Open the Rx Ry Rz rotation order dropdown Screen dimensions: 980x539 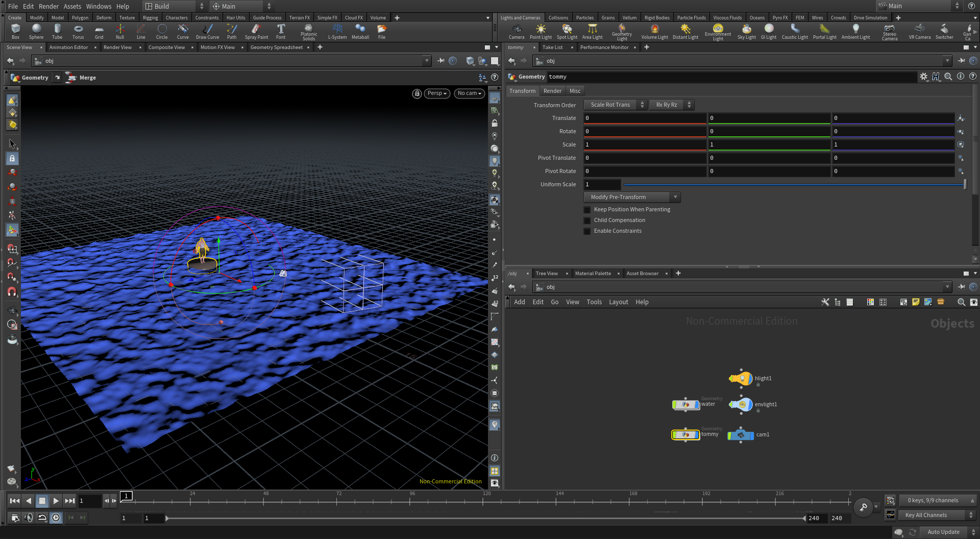[x=671, y=105]
